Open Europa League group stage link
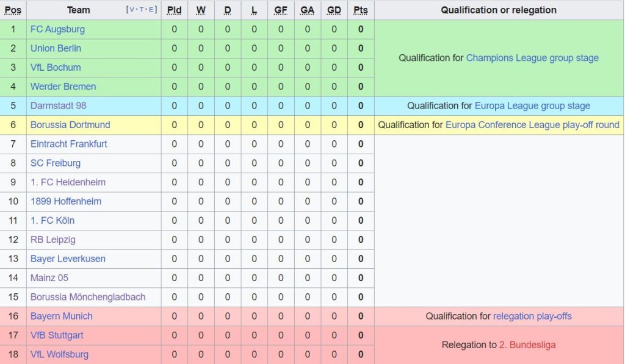Image resolution: width=625 pixels, height=364 pixels. [532, 106]
